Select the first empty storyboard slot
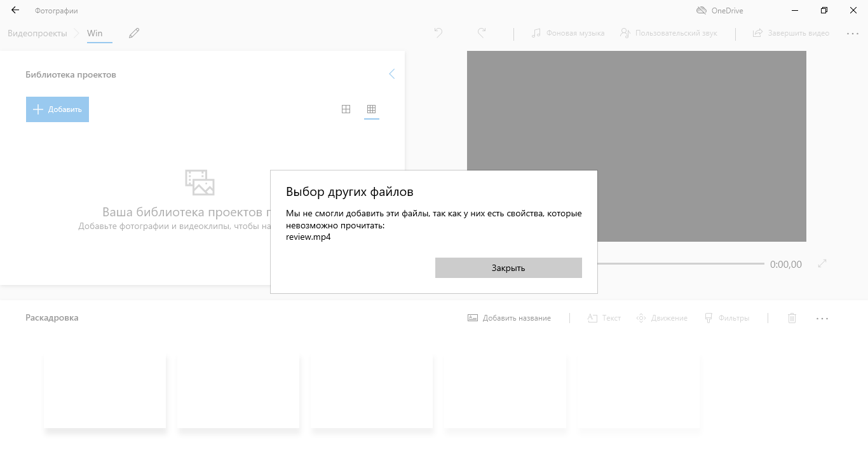The height and width of the screenshot is (458, 868). (x=105, y=391)
